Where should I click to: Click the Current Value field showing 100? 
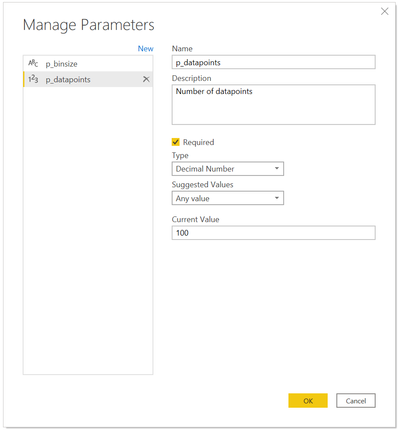tap(273, 233)
